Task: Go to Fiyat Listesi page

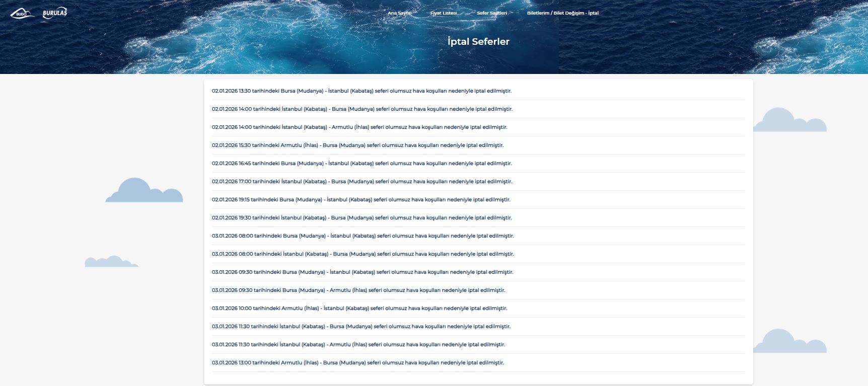Action: coord(444,13)
